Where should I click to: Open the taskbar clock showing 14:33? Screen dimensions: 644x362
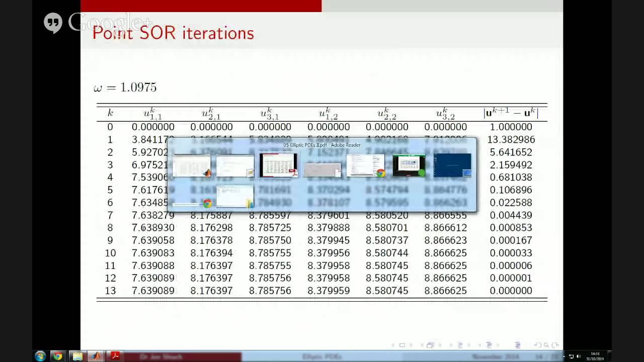(595, 356)
